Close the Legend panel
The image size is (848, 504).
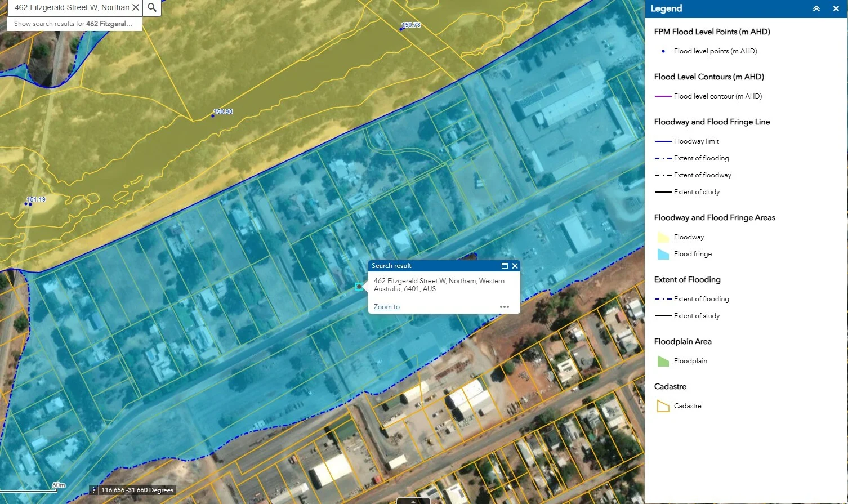836,8
